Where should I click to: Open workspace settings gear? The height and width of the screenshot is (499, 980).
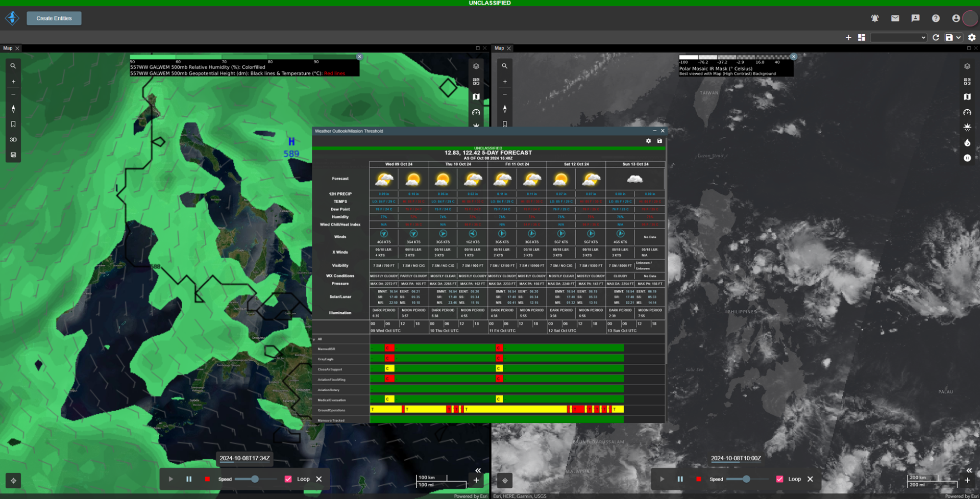(972, 37)
